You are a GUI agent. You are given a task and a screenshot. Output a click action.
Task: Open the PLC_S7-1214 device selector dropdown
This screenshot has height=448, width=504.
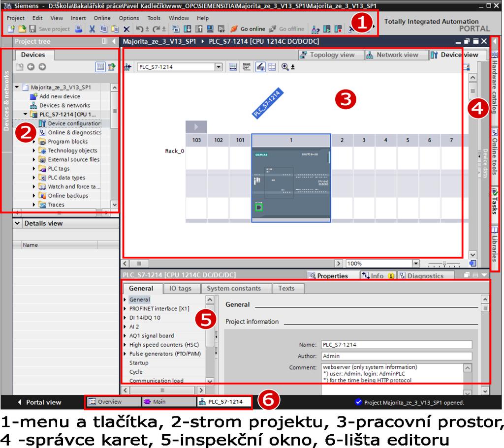tap(219, 67)
